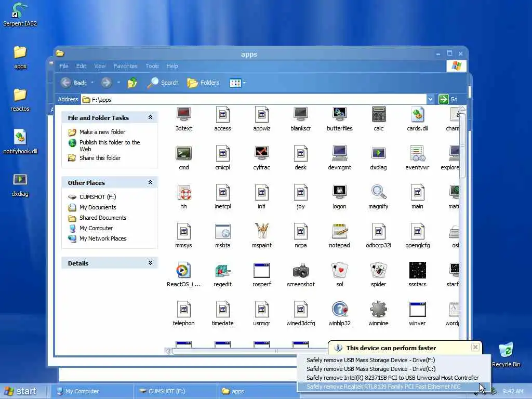
Task: Open the Favorites menu
Action: point(126,66)
